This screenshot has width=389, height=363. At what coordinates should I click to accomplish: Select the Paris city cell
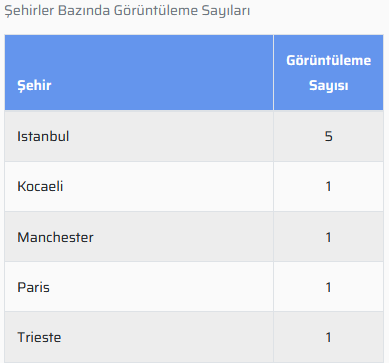pyautogui.click(x=139, y=287)
